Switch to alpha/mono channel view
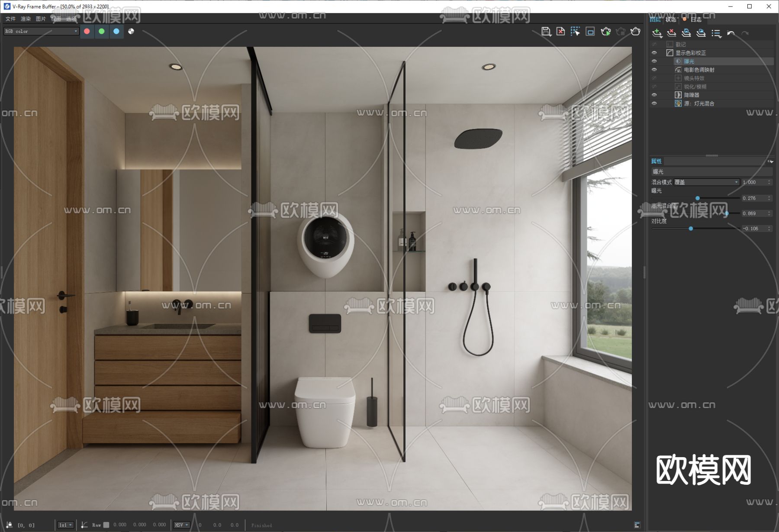The height and width of the screenshot is (532, 779). tap(131, 31)
